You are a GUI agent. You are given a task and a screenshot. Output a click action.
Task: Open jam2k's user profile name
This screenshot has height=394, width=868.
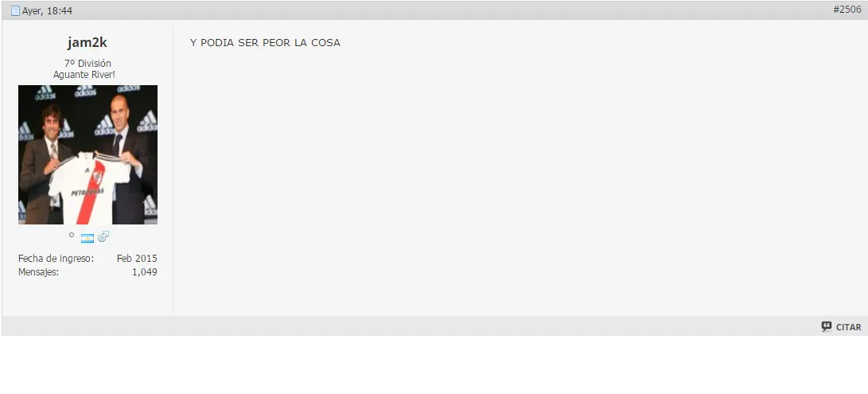coord(88,43)
